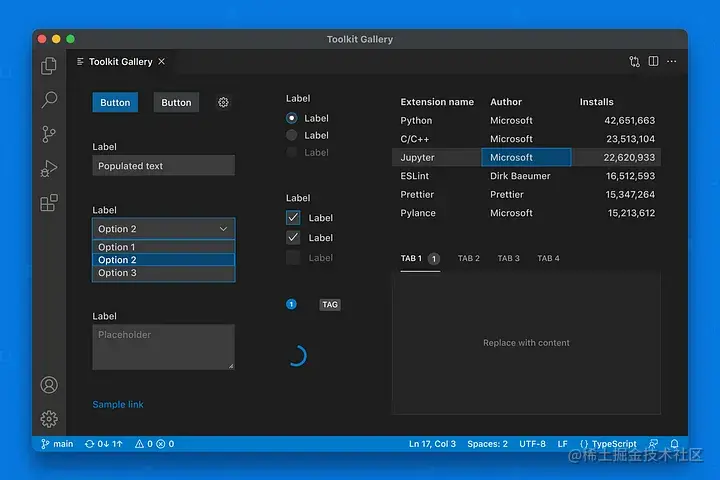Open the More Actions ellipsis menu

coord(672,61)
